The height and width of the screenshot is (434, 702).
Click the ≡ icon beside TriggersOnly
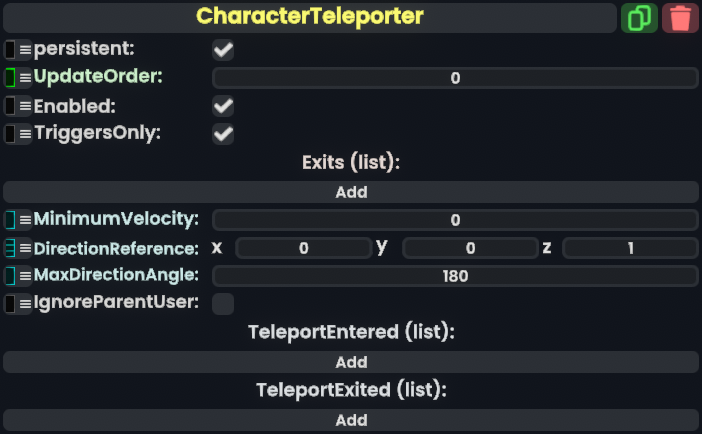pyautogui.click(x=25, y=133)
